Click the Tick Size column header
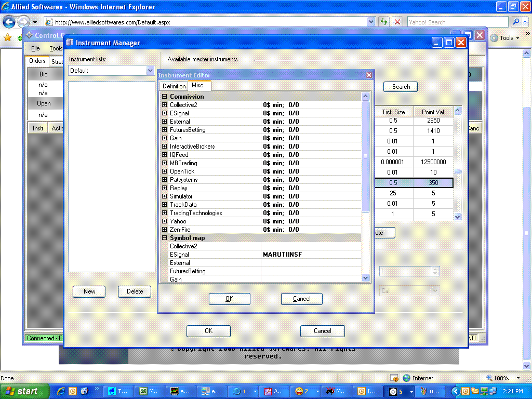The image size is (532, 399). (393, 112)
